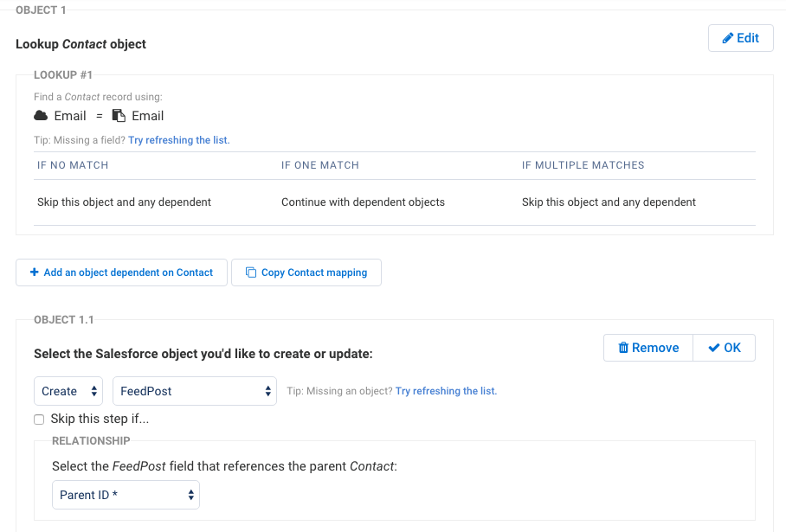Open the FeedPost object dropdown
786x532 pixels.
(194, 391)
